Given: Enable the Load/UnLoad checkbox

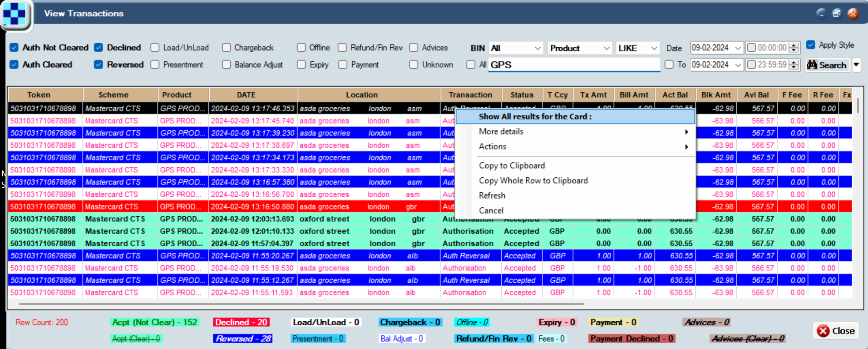Looking at the screenshot, I should (x=155, y=47).
